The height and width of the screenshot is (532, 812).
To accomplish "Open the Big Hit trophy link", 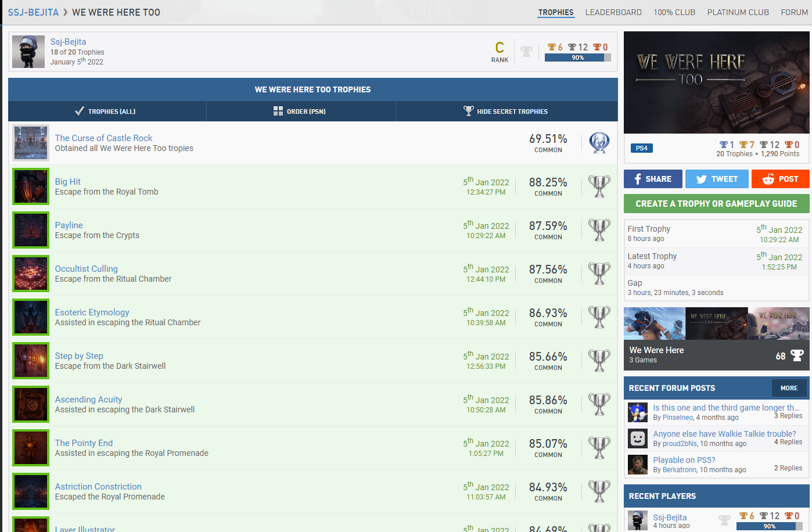I will point(68,182).
